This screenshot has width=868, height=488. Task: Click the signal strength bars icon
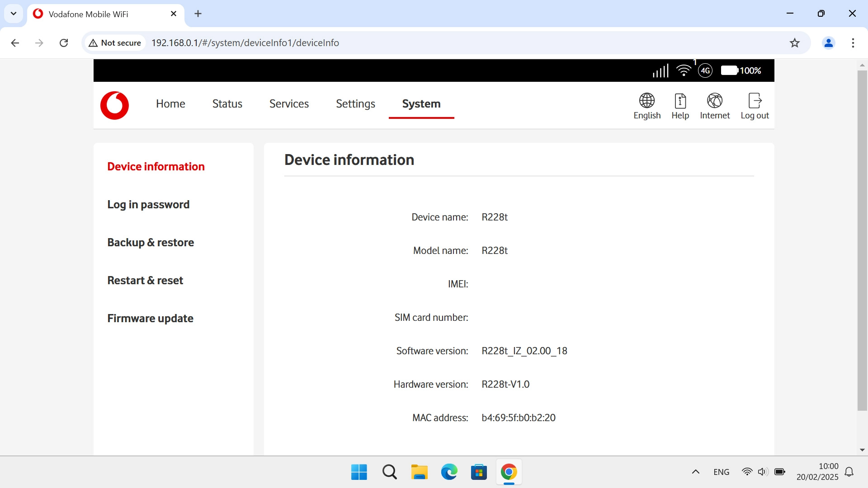(660, 70)
